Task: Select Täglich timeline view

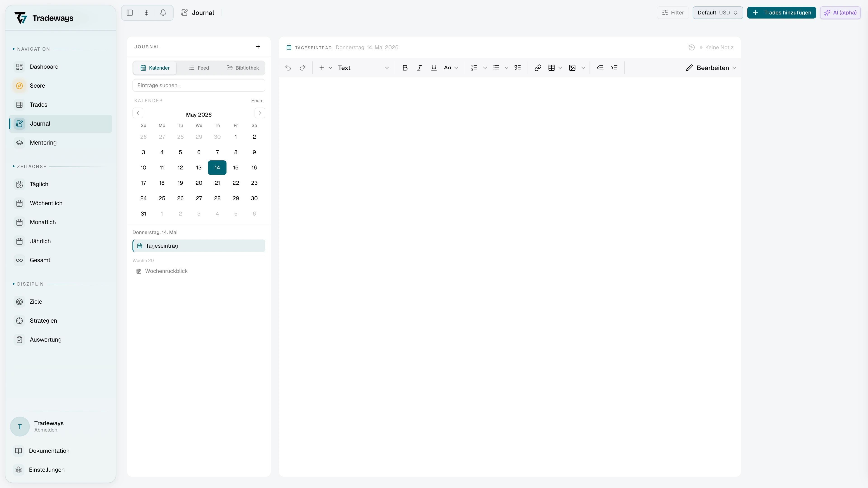Action: pos(61,184)
